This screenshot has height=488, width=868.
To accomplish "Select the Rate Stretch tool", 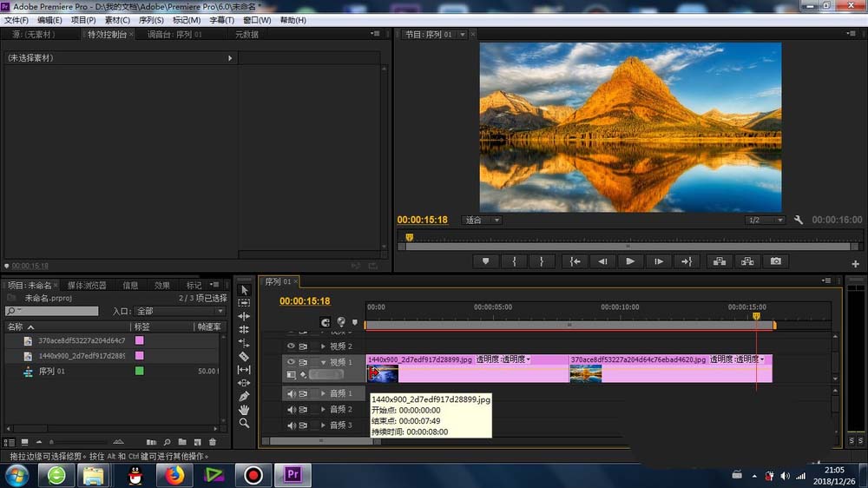I will pos(244,343).
